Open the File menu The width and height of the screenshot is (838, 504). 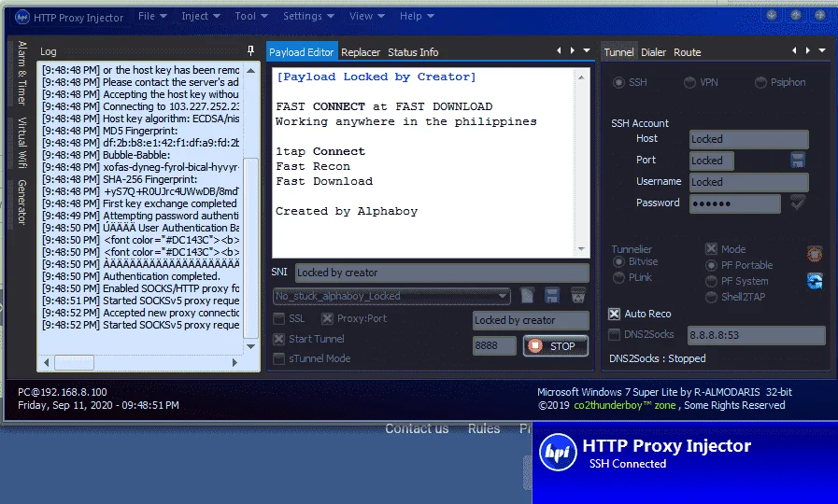(152, 16)
